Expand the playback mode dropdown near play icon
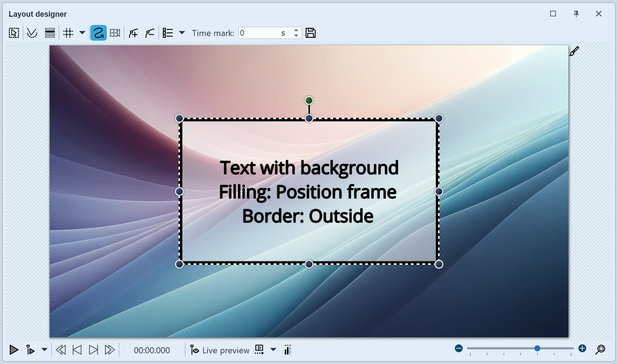This screenshot has height=364, width=618. (x=44, y=350)
